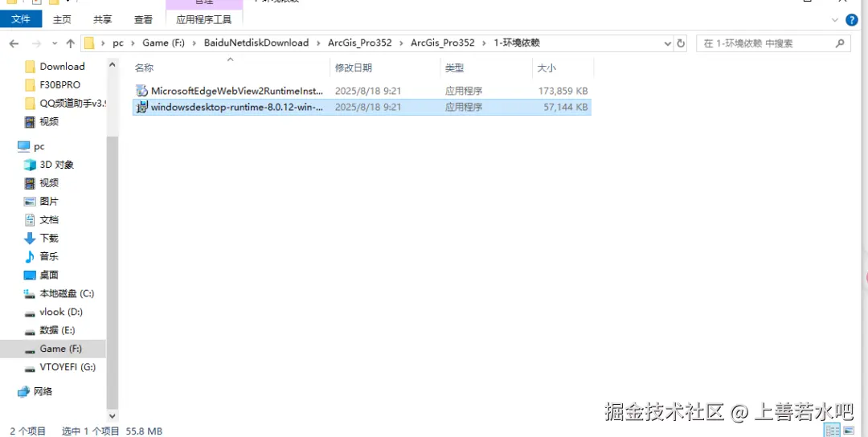Viewport: 868px width, 437px height.
Task: Open the 文件 menu tab
Action: [20, 19]
